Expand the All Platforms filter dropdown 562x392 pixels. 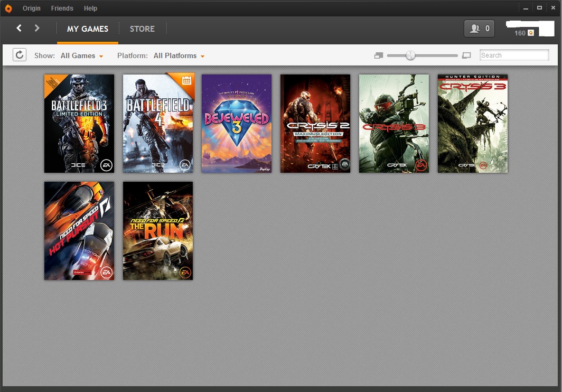click(179, 55)
